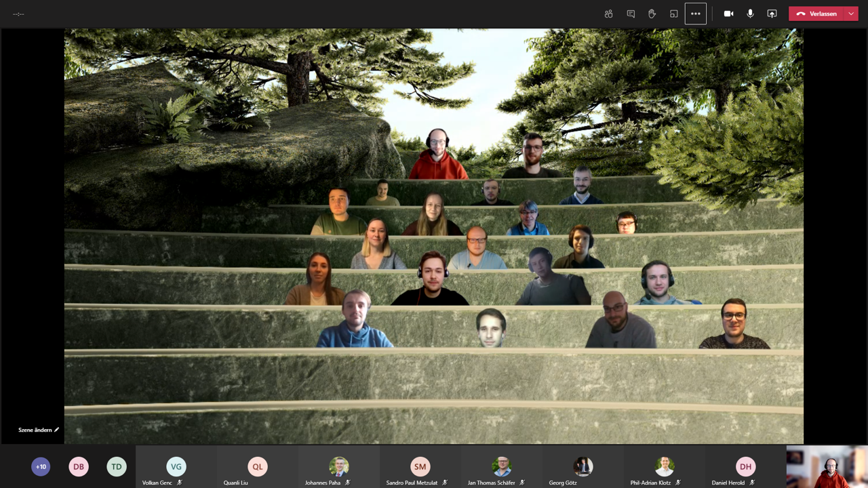868x488 pixels.
Task: Turn the camera off
Action: tap(728, 14)
